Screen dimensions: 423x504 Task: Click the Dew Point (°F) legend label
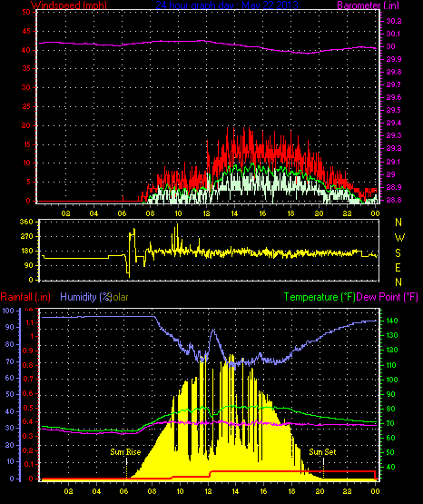388,297
